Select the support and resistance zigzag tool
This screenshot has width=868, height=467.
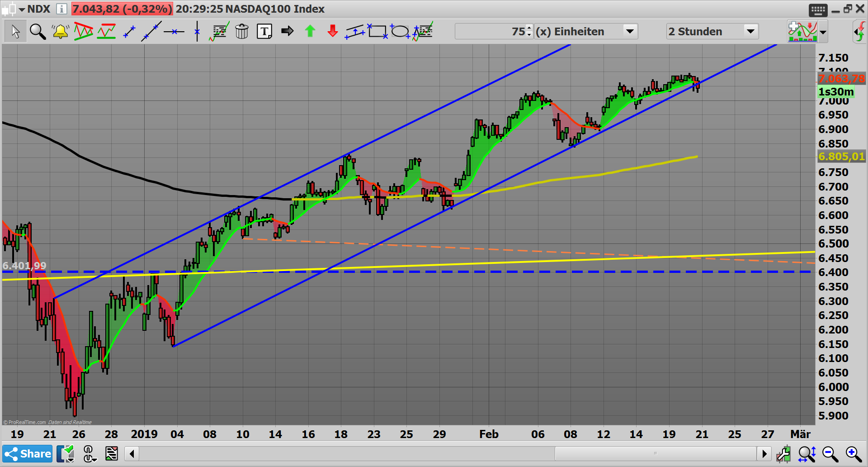[x=106, y=32]
